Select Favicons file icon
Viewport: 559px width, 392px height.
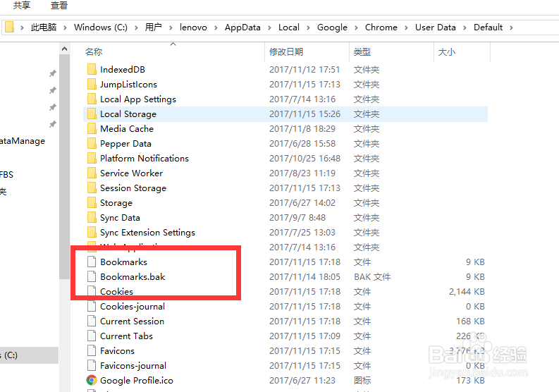pyautogui.click(x=92, y=350)
